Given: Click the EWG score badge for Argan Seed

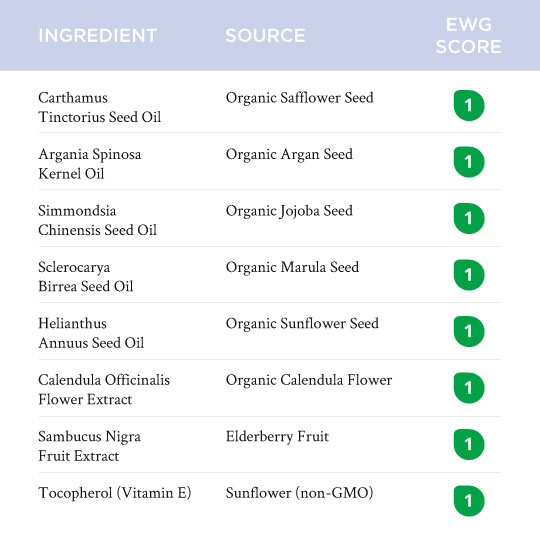Looking at the screenshot, I should point(469,162).
